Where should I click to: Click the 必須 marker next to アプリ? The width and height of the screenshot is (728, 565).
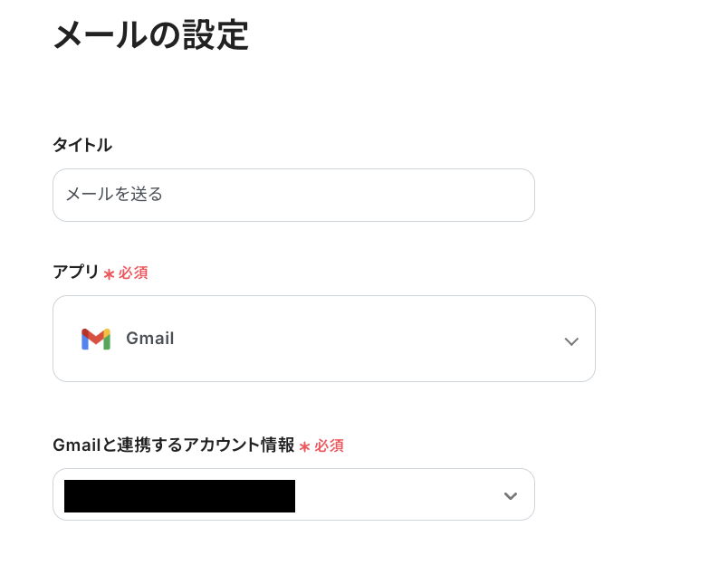[x=133, y=273]
